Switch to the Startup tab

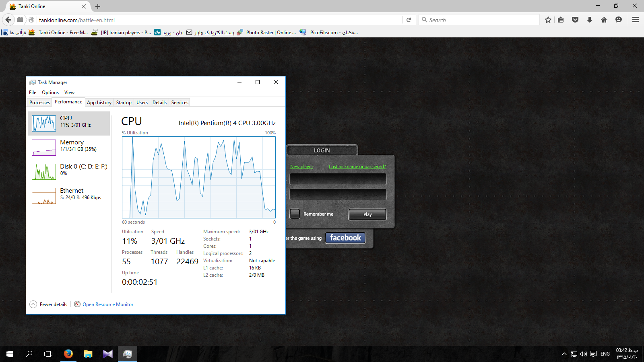tap(124, 103)
